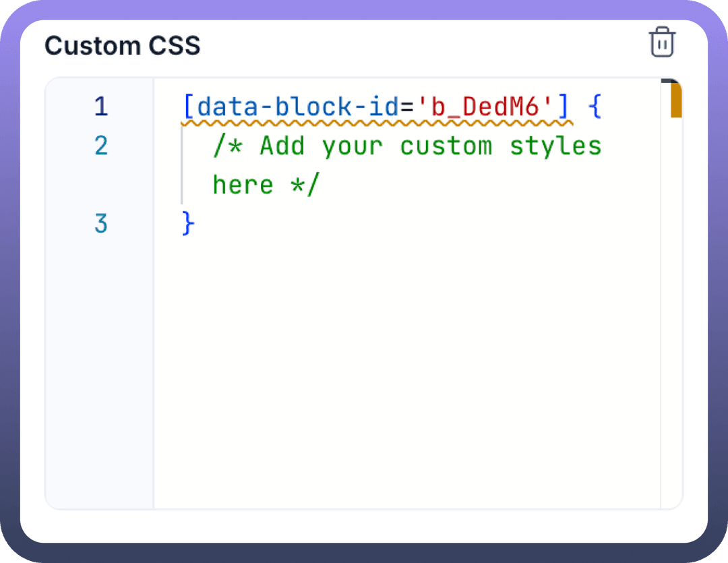Click the opening curly brace on line 1
Screen dimensions: 728x563
click(x=594, y=107)
